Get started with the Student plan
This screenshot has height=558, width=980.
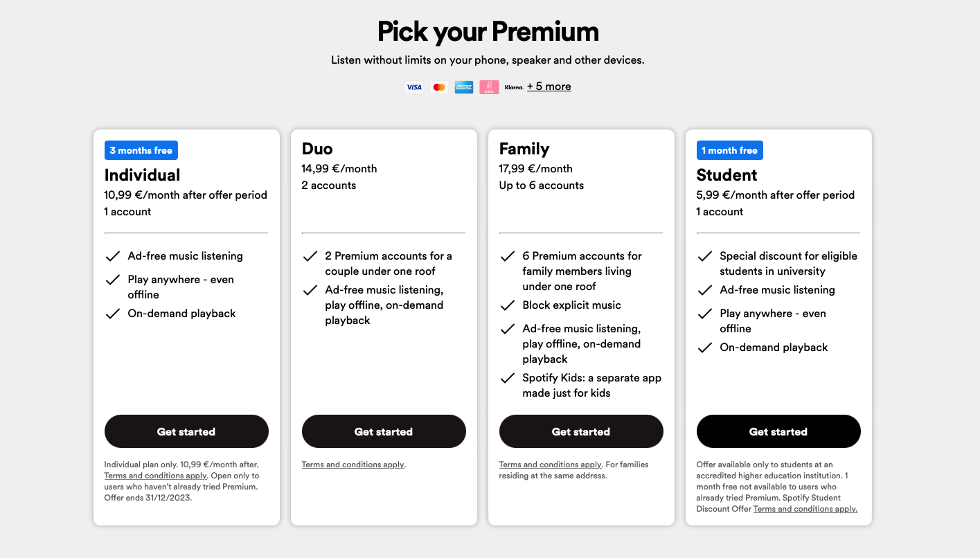click(x=778, y=431)
